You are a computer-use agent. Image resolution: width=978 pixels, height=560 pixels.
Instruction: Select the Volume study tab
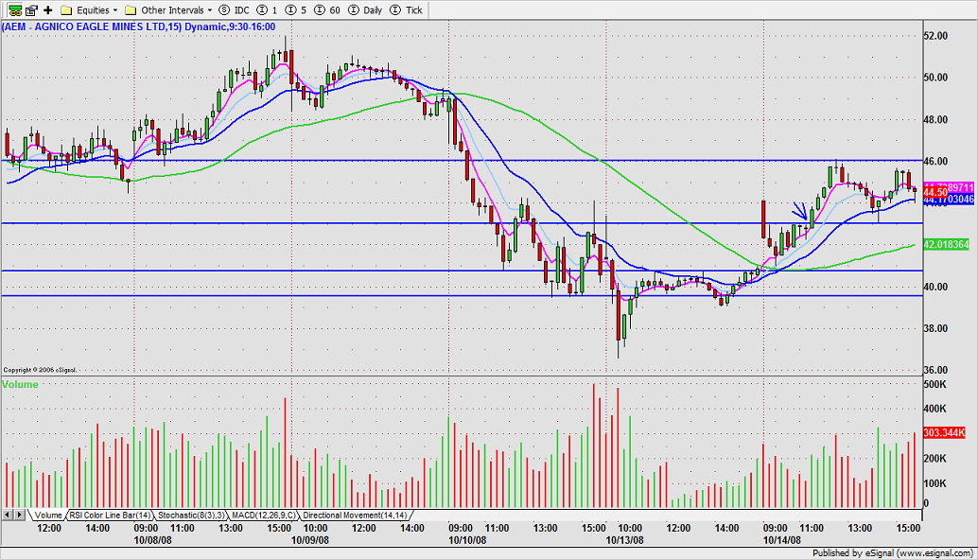click(x=47, y=516)
